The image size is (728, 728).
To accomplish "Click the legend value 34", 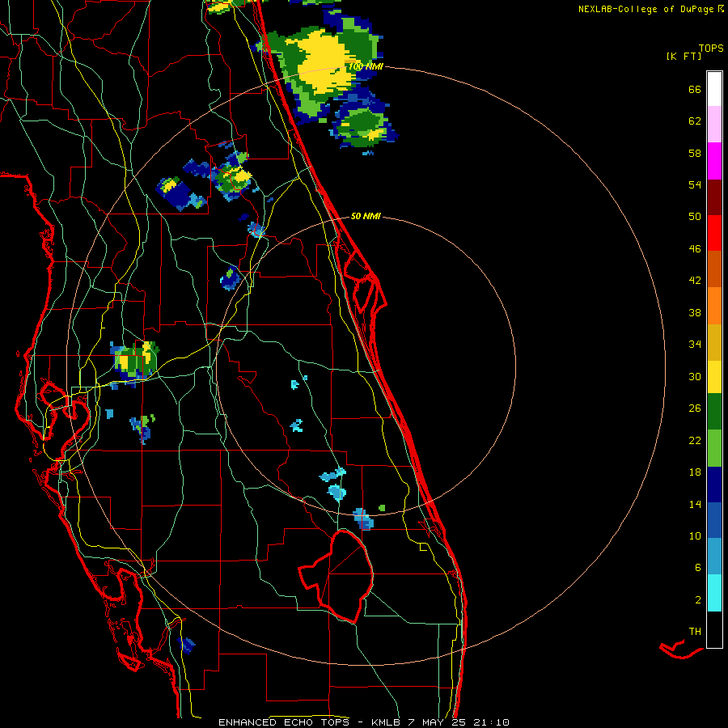I will pos(695,344).
